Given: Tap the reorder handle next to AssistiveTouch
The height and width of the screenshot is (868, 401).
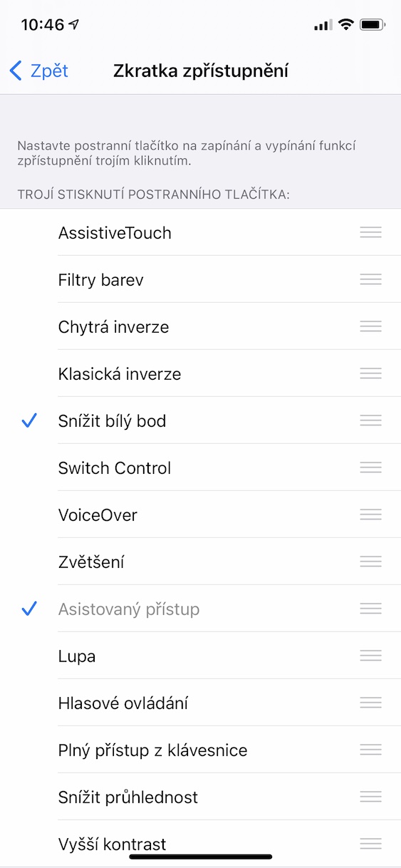Looking at the screenshot, I should (370, 232).
